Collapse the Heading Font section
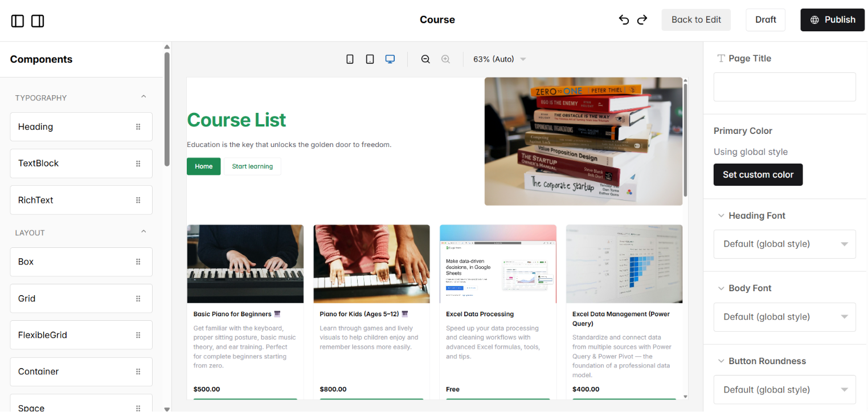Viewport: 868px width, 412px height. [721, 215]
